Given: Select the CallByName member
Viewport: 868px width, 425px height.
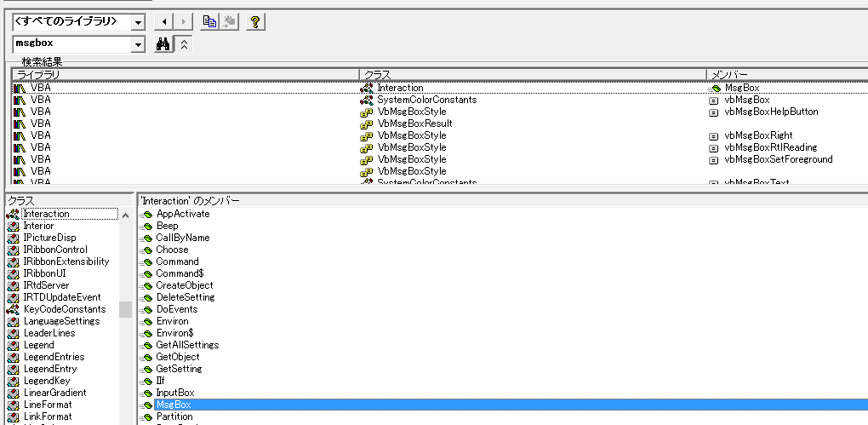Looking at the screenshot, I should pos(183,238).
